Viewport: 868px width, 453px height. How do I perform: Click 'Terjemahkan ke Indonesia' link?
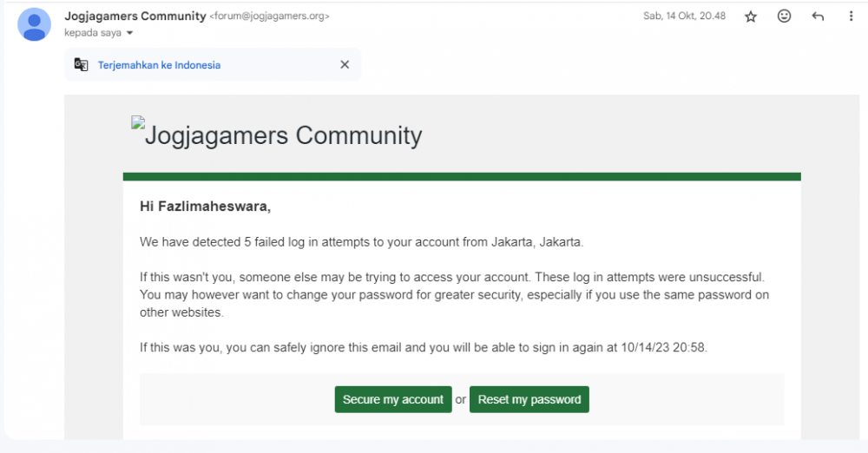click(x=160, y=65)
